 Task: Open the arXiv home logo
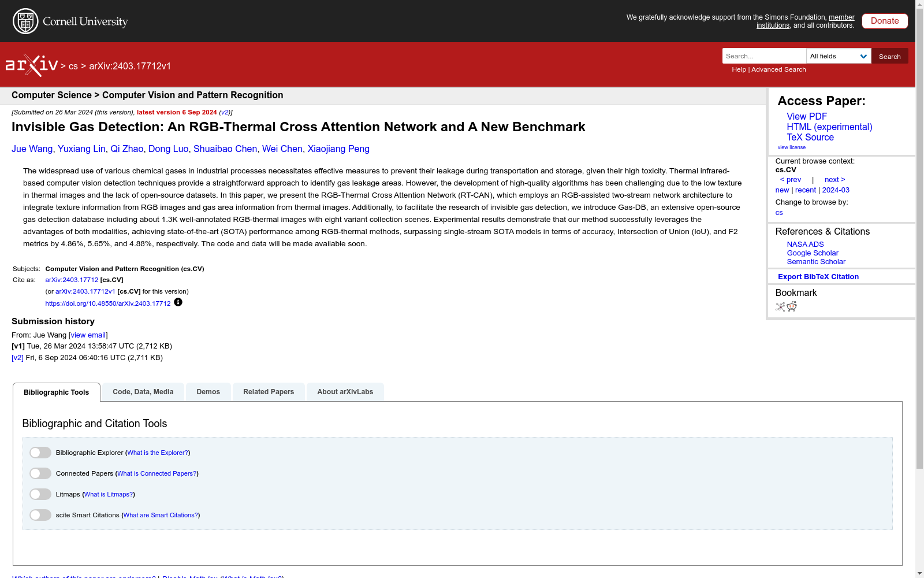pyautogui.click(x=32, y=65)
